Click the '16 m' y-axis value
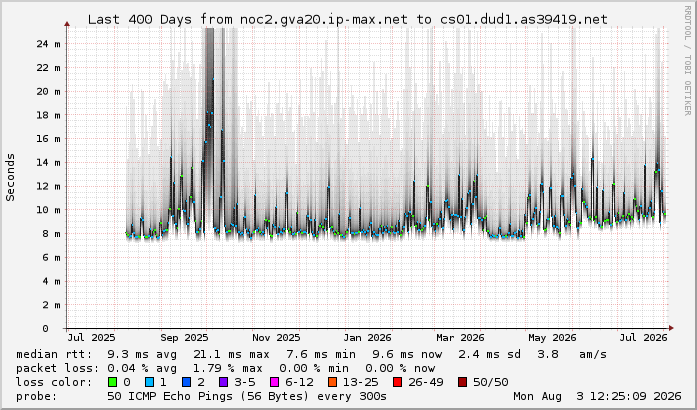This screenshot has width=697, height=410. point(48,139)
